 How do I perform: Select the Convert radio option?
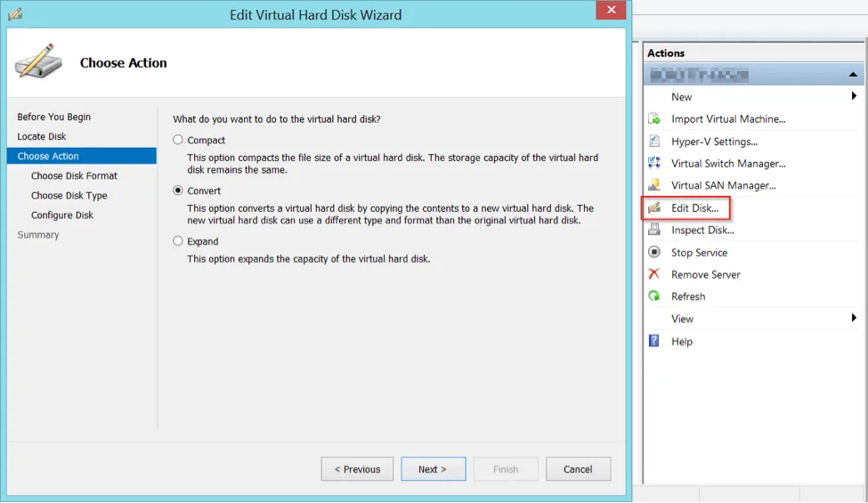178,191
